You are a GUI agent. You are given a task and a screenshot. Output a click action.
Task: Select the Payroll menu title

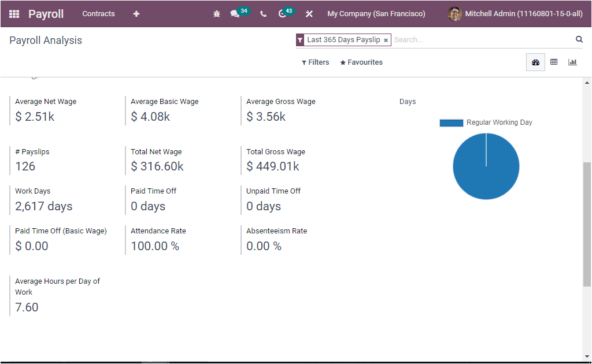pos(46,13)
